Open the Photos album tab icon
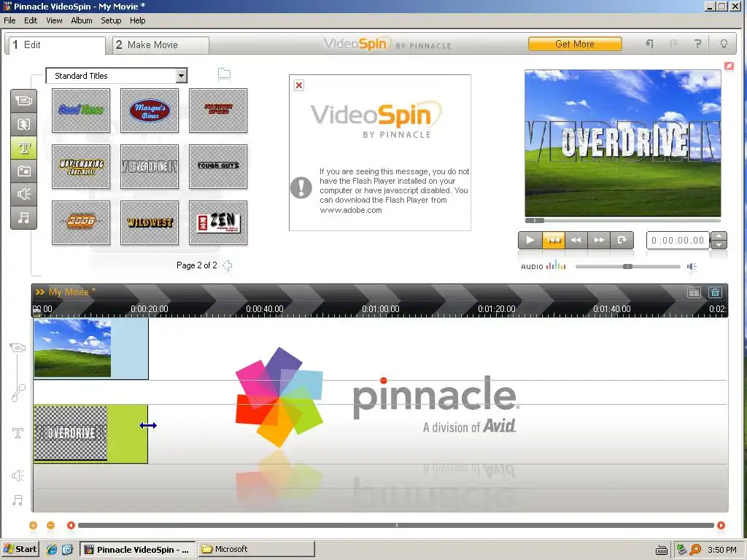This screenshot has height=560, width=747. click(24, 171)
